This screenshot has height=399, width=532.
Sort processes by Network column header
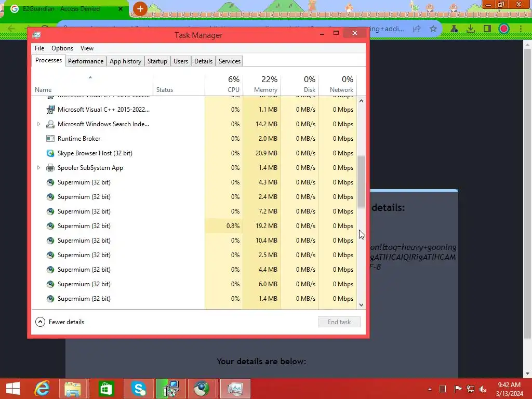coord(338,85)
